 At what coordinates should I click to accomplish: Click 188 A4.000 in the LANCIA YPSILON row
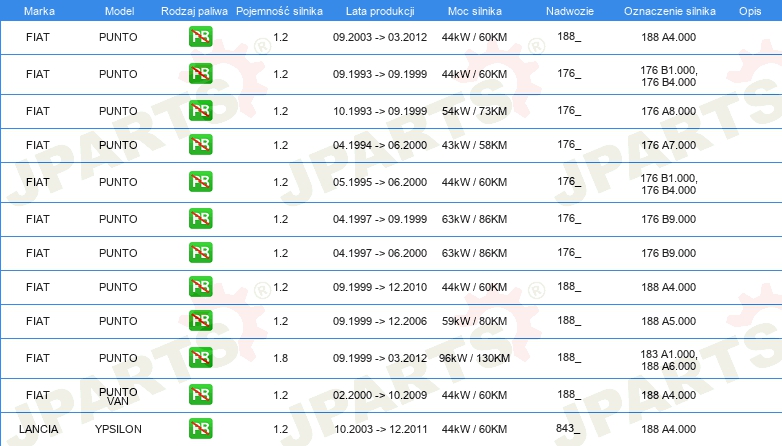point(669,429)
